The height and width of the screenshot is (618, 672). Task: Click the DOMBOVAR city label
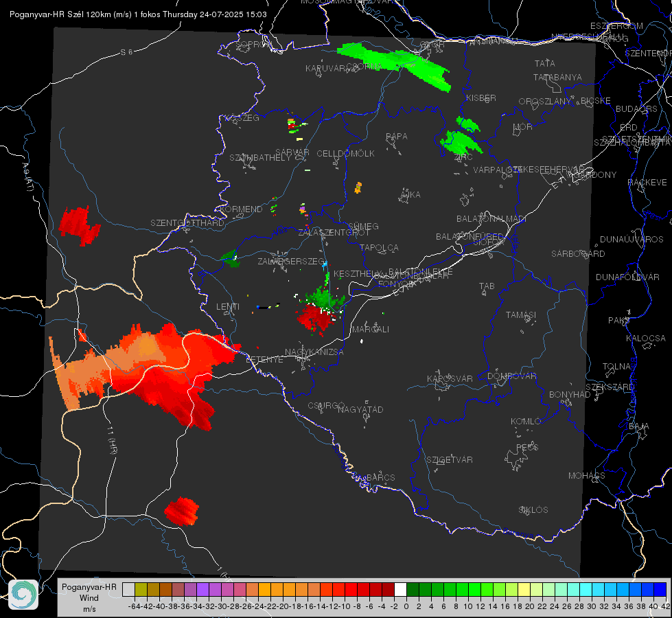tap(511, 376)
